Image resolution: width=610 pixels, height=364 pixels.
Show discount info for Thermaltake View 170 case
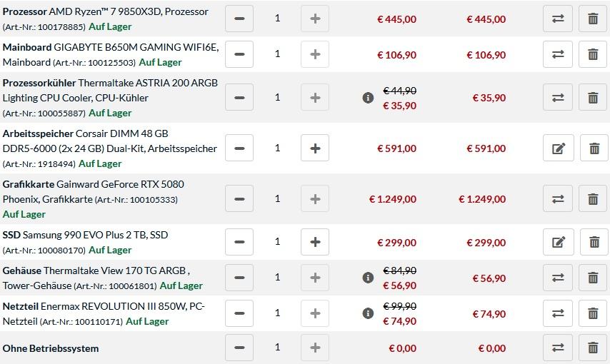[368, 278]
